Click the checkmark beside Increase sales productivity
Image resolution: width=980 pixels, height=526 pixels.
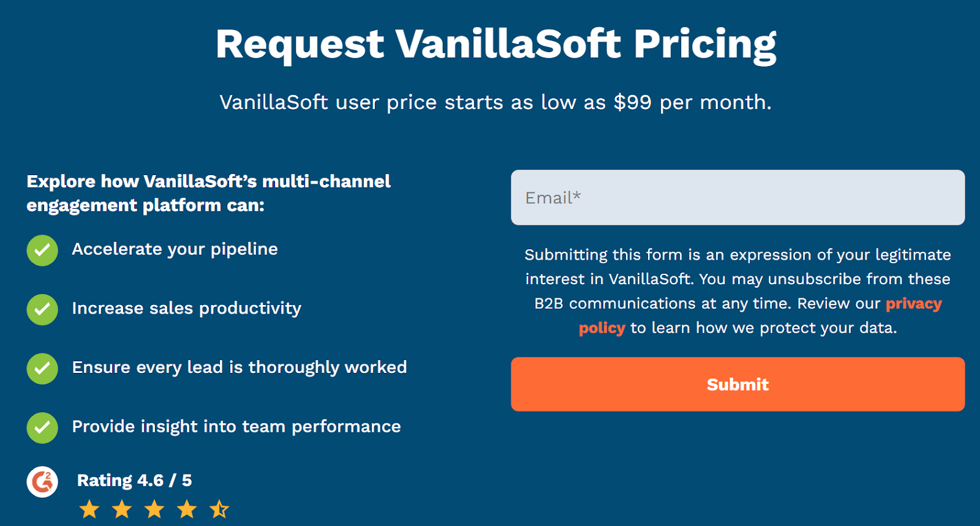[x=42, y=309]
